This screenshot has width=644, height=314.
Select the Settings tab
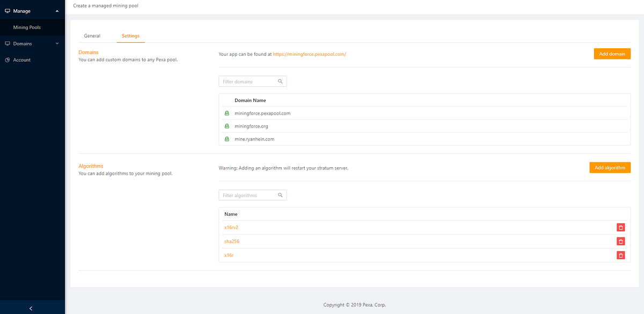pos(130,36)
